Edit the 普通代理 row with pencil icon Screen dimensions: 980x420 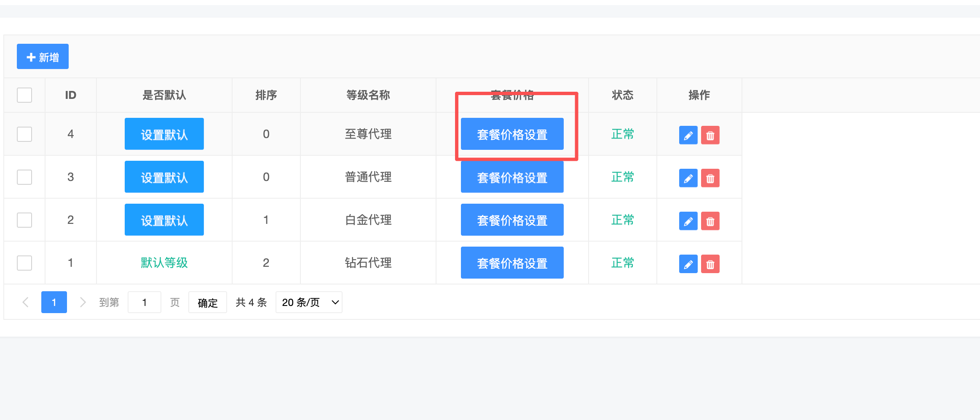(x=688, y=178)
